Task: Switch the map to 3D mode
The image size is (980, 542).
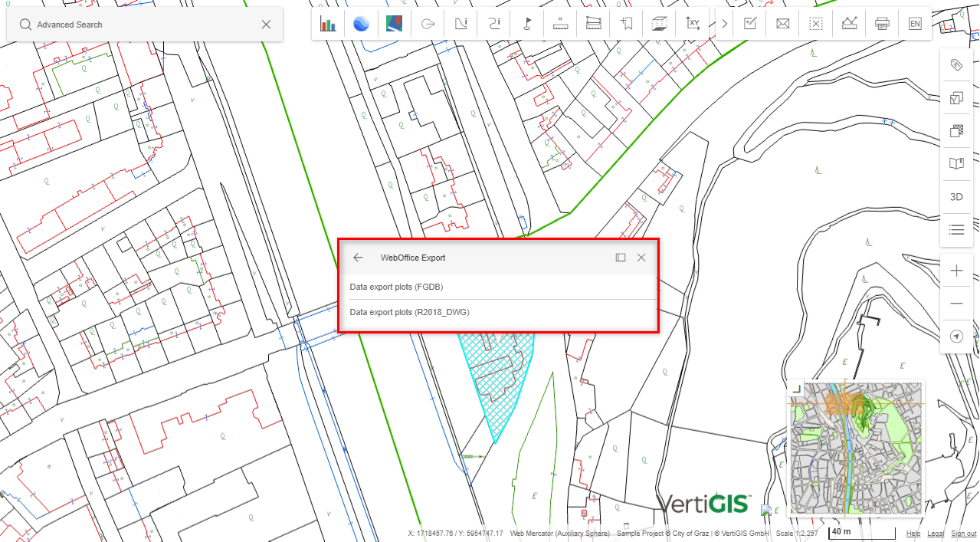Action: point(956,196)
